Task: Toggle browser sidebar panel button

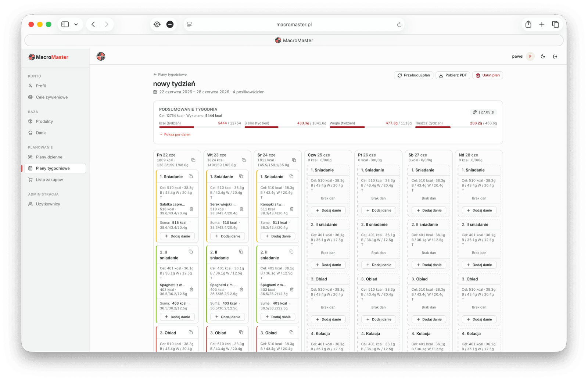Action: click(x=65, y=24)
